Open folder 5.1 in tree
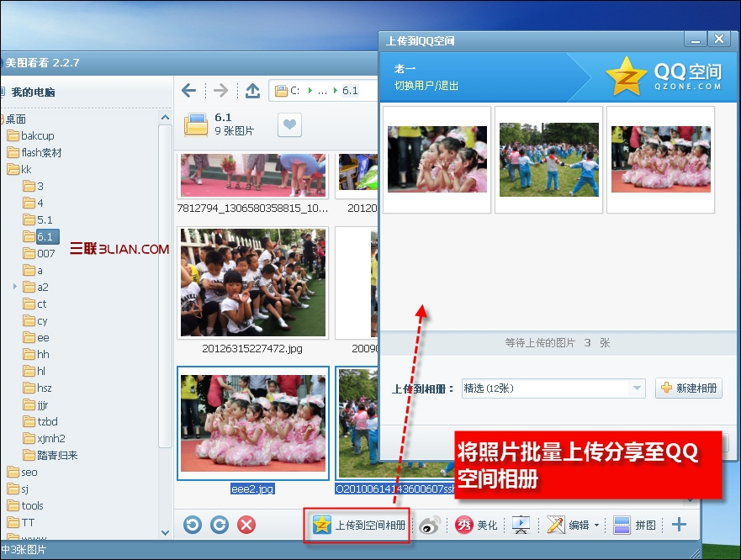 38,219
